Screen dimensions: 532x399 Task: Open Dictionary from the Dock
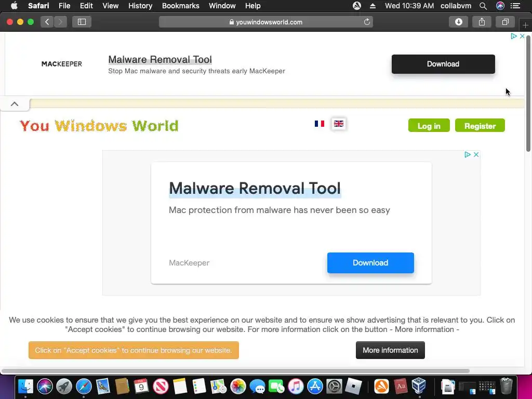tap(401, 387)
